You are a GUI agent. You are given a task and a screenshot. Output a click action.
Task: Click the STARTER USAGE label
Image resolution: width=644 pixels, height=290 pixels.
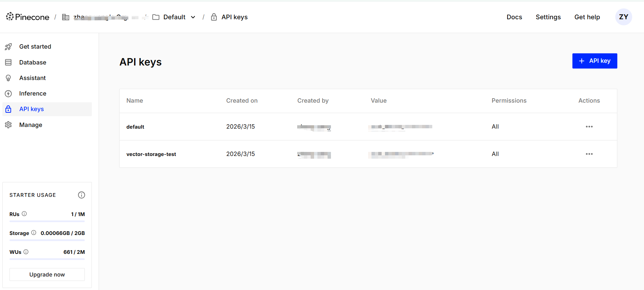[33, 195]
